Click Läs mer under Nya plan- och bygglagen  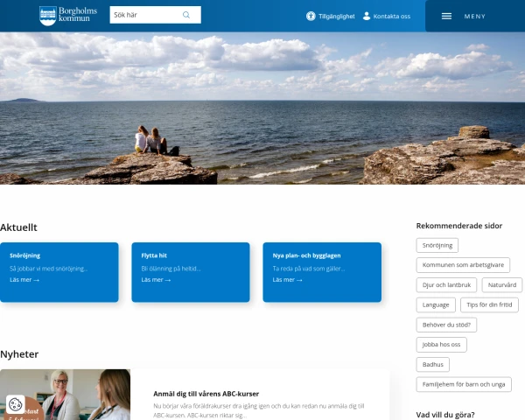point(287,280)
